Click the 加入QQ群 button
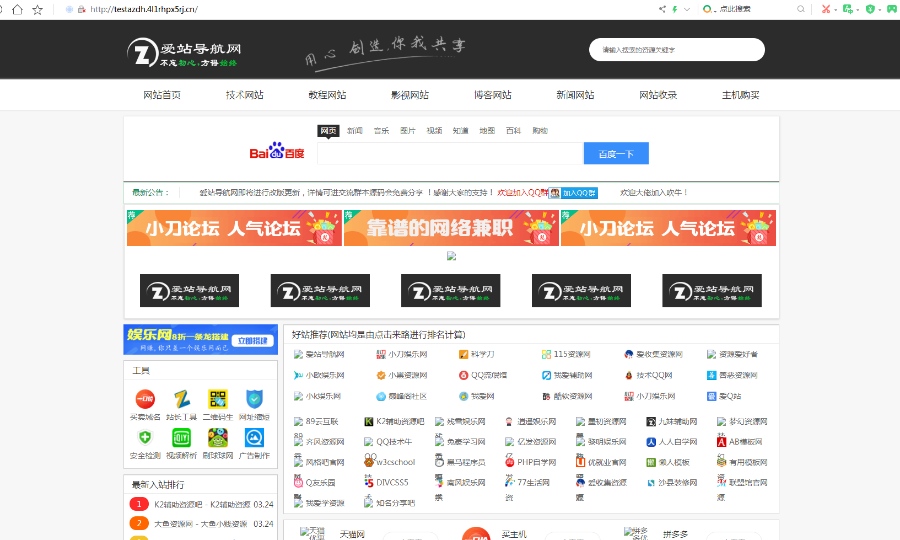The height and width of the screenshot is (540, 900). (573, 193)
